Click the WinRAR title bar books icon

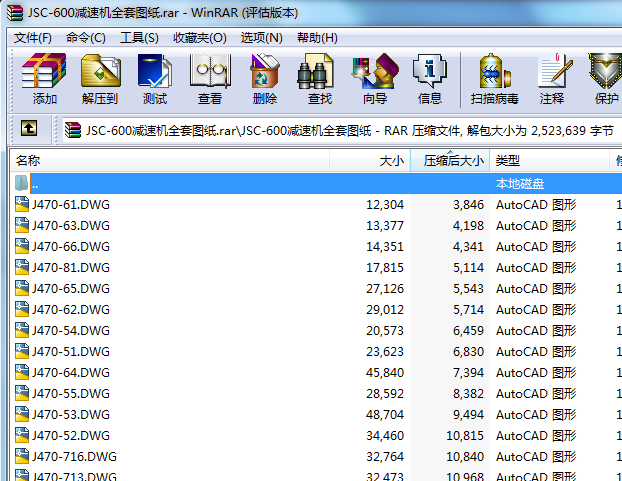(15, 13)
